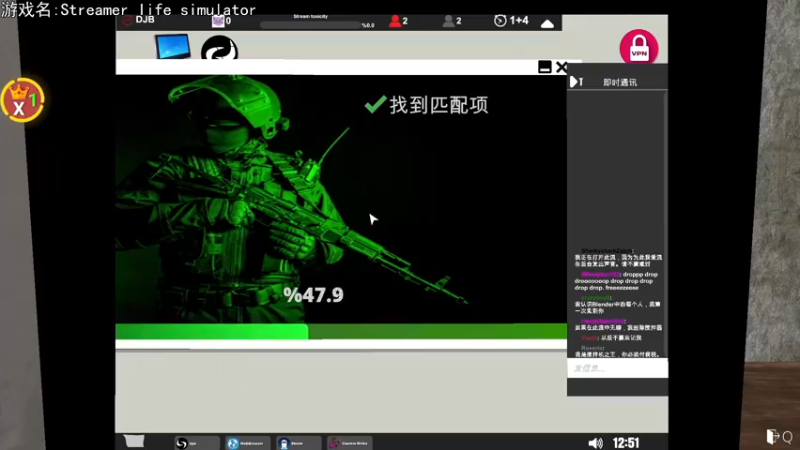Click the droppp drop chat message
The height and width of the screenshot is (450, 800).
click(x=616, y=281)
